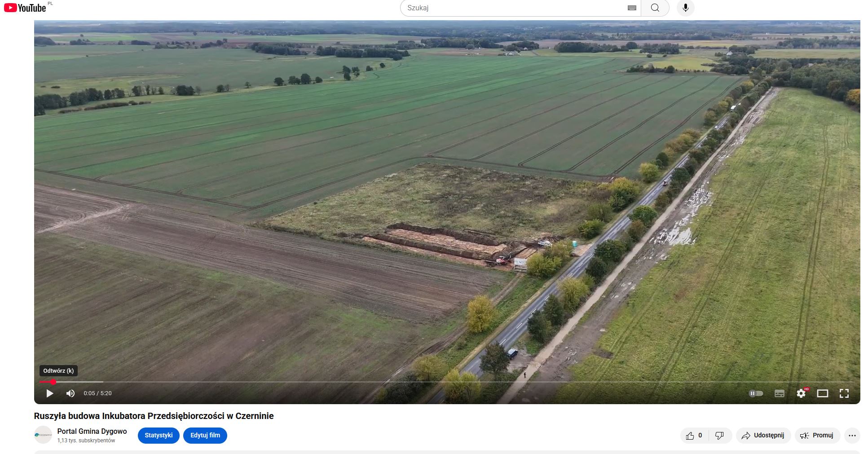This screenshot has width=868, height=454.
Task: Like the video with thumbs up
Action: (x=694, y=436)
